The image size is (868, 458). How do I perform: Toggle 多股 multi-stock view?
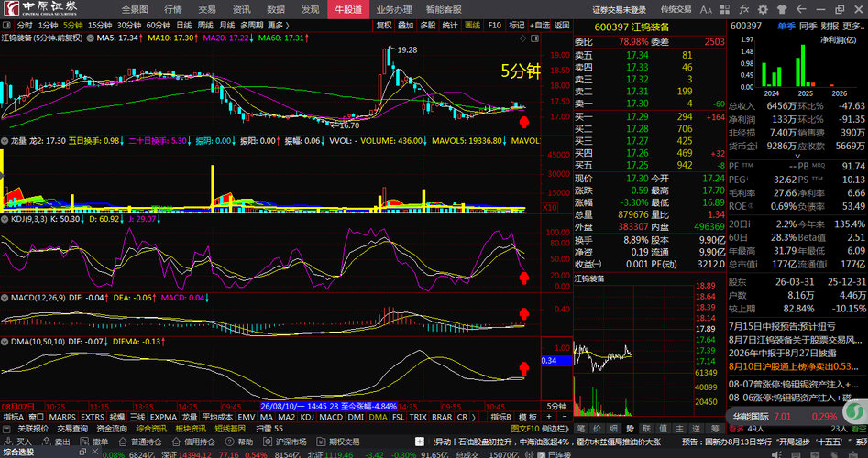[428, 26]
